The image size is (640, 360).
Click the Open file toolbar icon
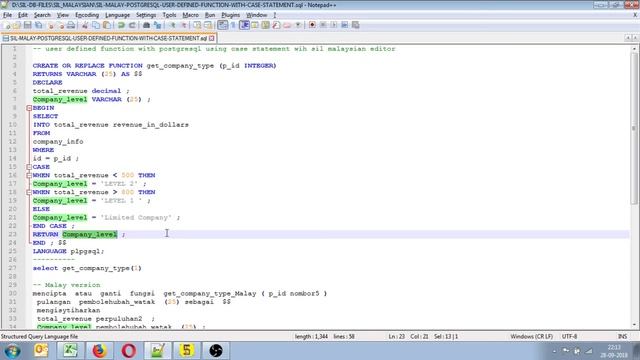click(17, 25)
